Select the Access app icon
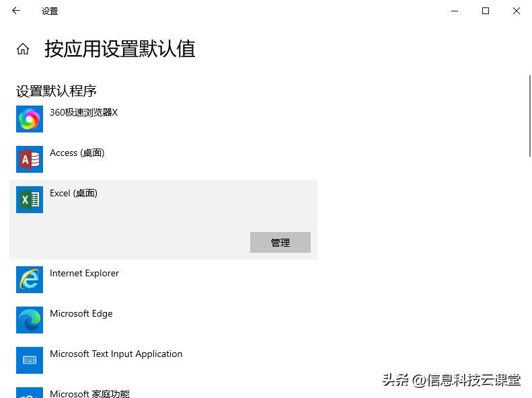532x398 pixels. click(x=30, y=159)
